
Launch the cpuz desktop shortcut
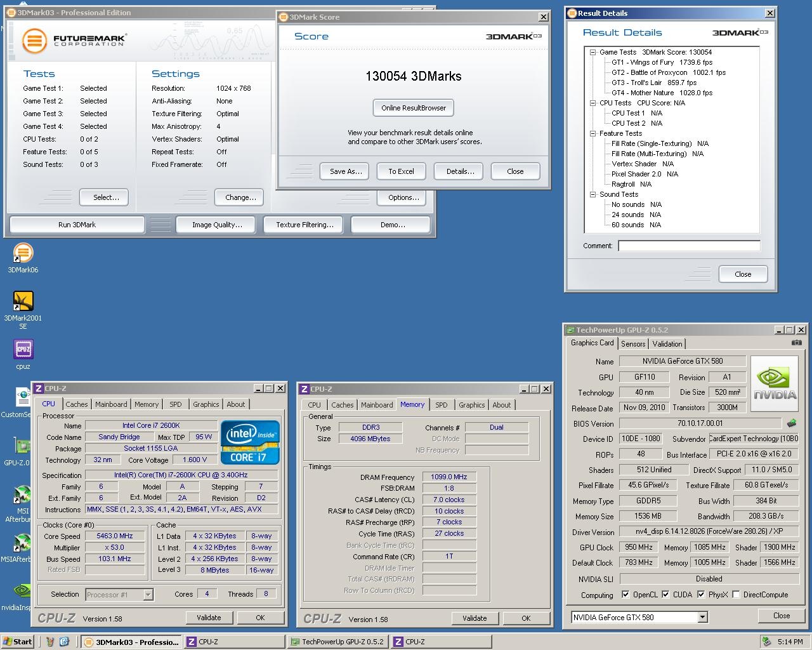[x=23, y=350]
